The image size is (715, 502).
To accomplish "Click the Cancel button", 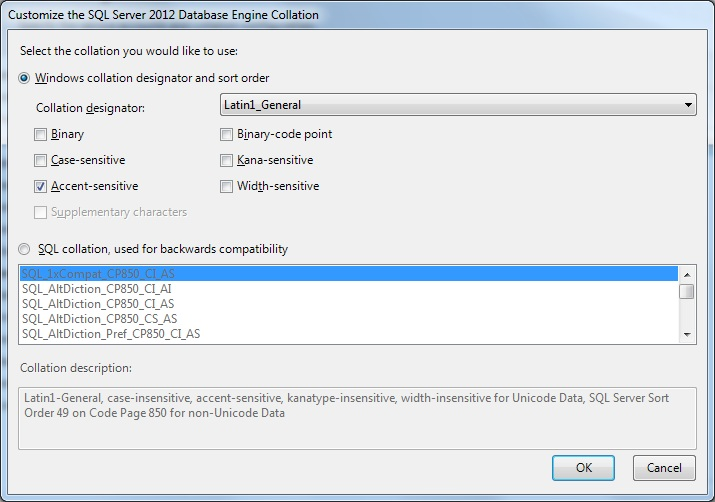I will click(664, 468).
